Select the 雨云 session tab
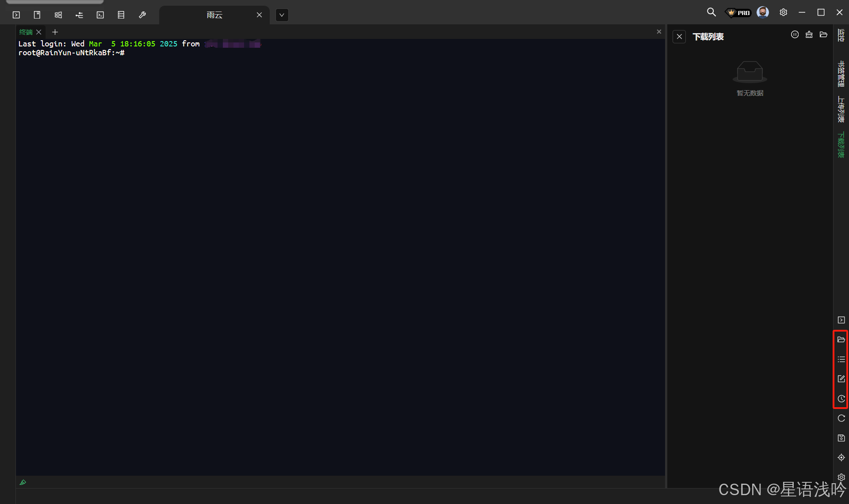The image size is (849, 504). (214, 15)
